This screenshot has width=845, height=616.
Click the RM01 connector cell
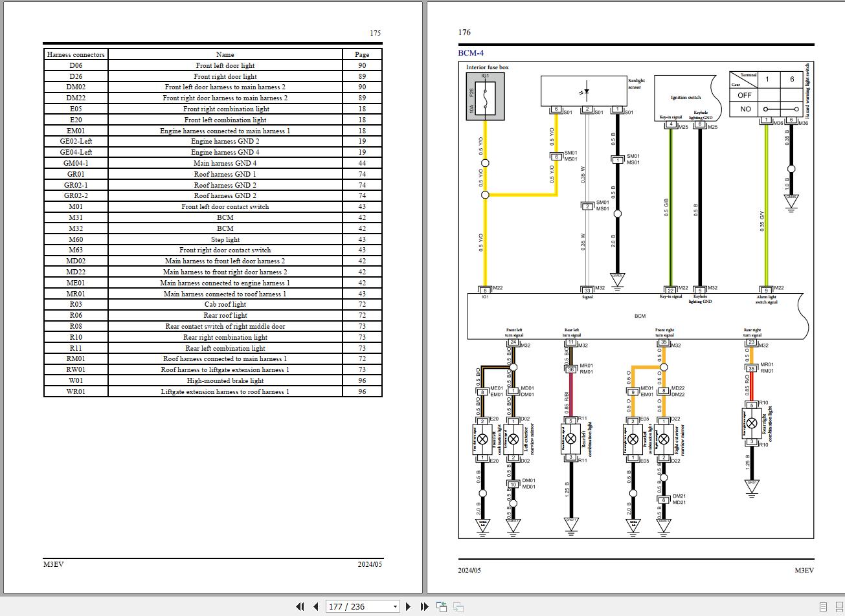pos(76,358)
